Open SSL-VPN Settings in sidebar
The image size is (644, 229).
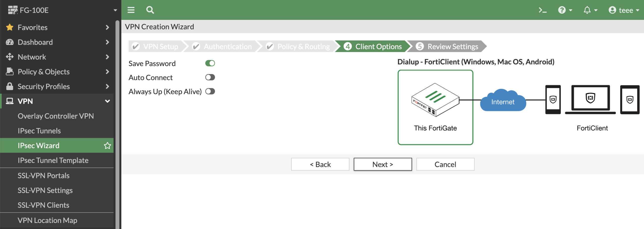click(45, 190)
